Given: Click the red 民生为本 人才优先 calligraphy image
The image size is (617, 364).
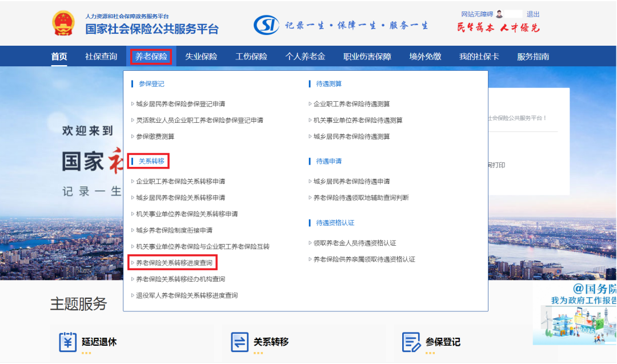Looking at the screenshot, I should click(498, 27).
